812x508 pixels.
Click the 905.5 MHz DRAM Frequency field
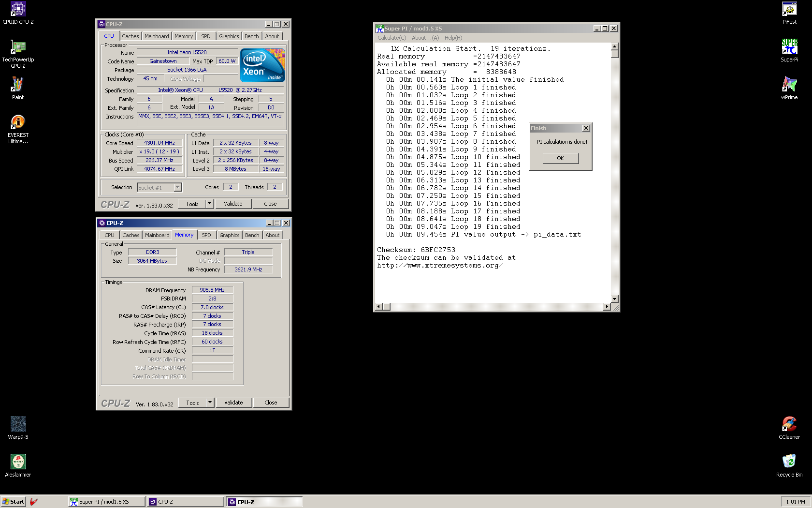[212, 290]
